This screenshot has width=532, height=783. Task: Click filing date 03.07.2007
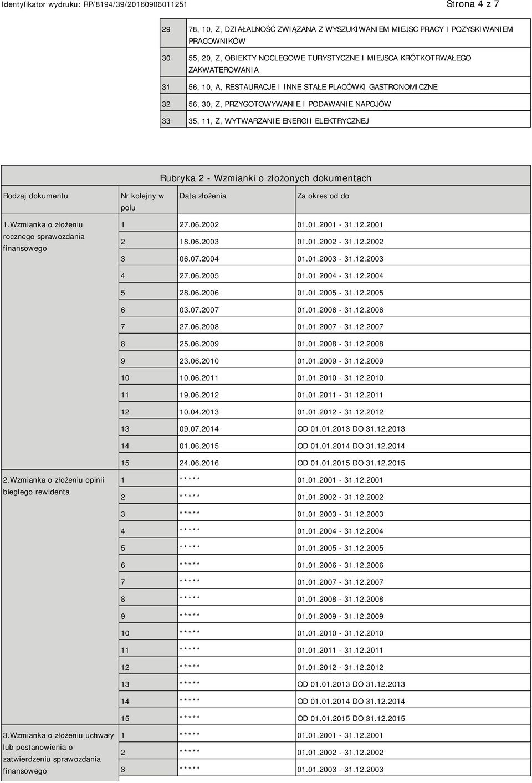(199, 310)
